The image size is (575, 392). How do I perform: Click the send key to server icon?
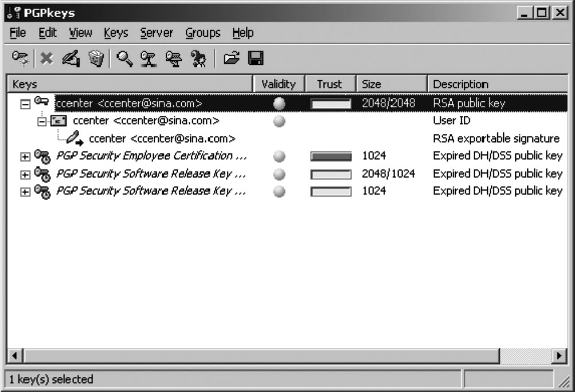[x=148, y=58]
